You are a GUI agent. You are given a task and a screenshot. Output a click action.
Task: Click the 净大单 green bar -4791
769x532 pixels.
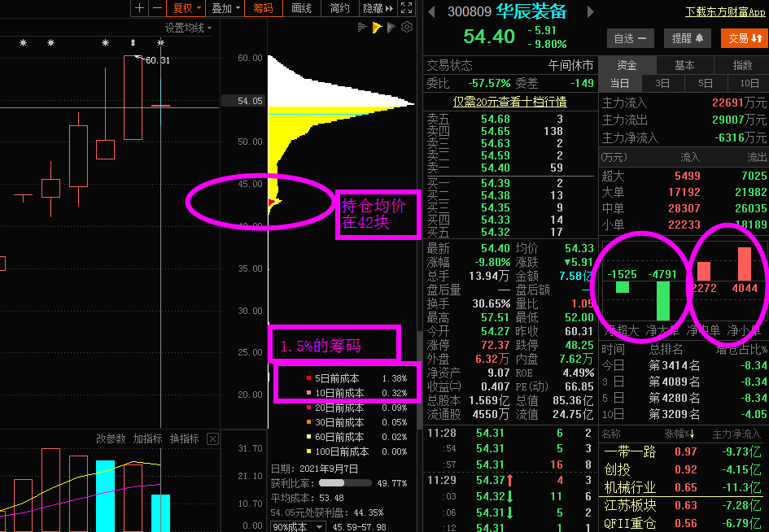point(662,300)
